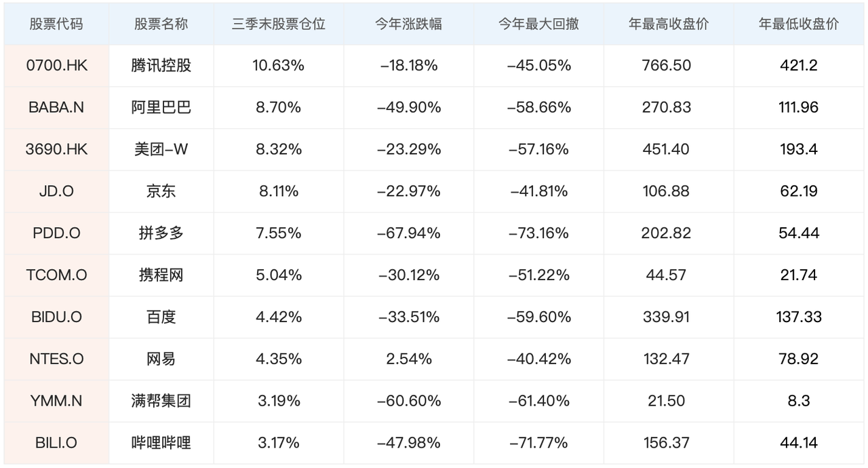The image size is (868, 468).
Task: Click the JD.O ticker cell
Action: click(x=56, y=191)
